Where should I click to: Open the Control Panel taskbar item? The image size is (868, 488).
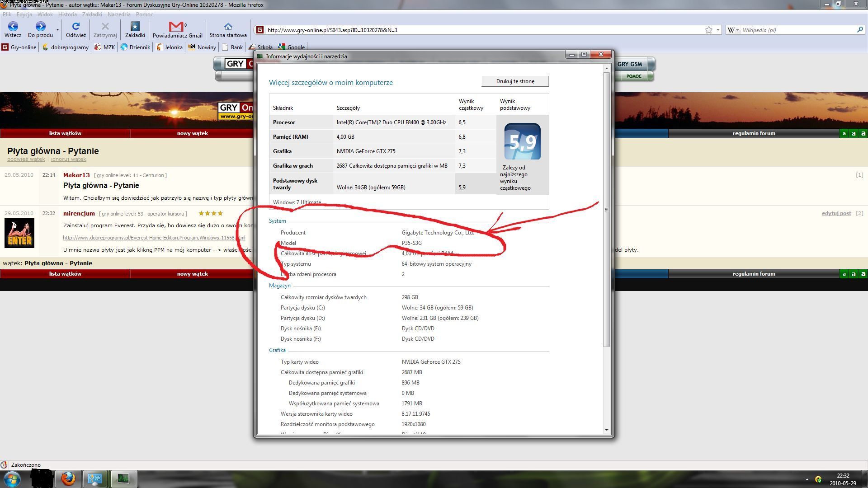(x=95, y=479)
